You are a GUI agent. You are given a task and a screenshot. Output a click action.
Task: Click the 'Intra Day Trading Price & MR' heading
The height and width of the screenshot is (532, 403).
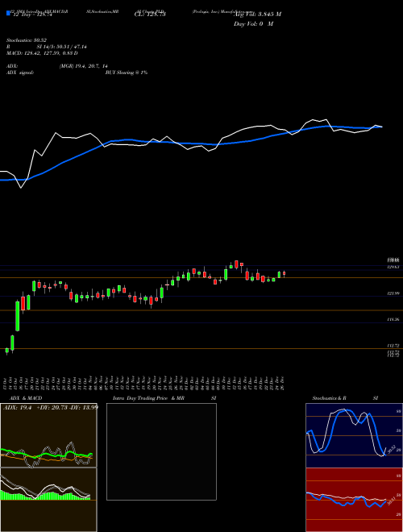pyautogui.click(x=148, y=398)
